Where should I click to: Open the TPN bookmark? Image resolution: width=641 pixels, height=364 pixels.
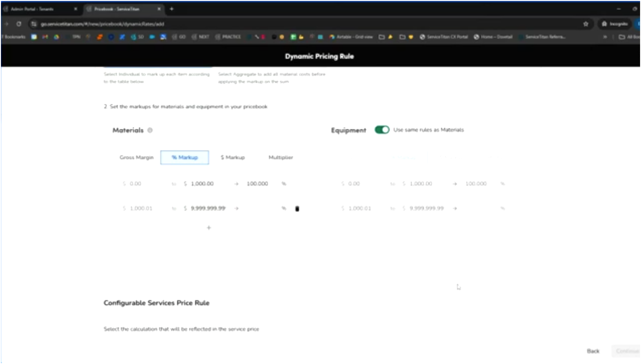click(x=77, y=37)
